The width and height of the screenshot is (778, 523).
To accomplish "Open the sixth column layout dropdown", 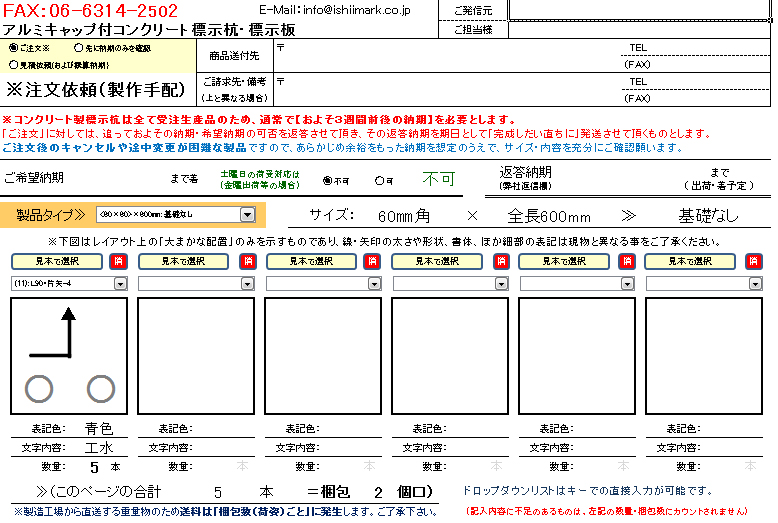I will 755,284.
